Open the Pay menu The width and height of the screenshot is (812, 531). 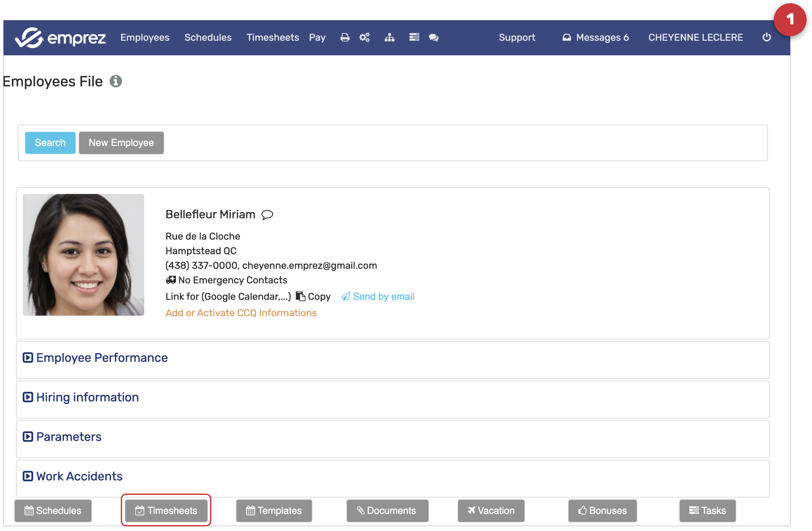point(317,37)
